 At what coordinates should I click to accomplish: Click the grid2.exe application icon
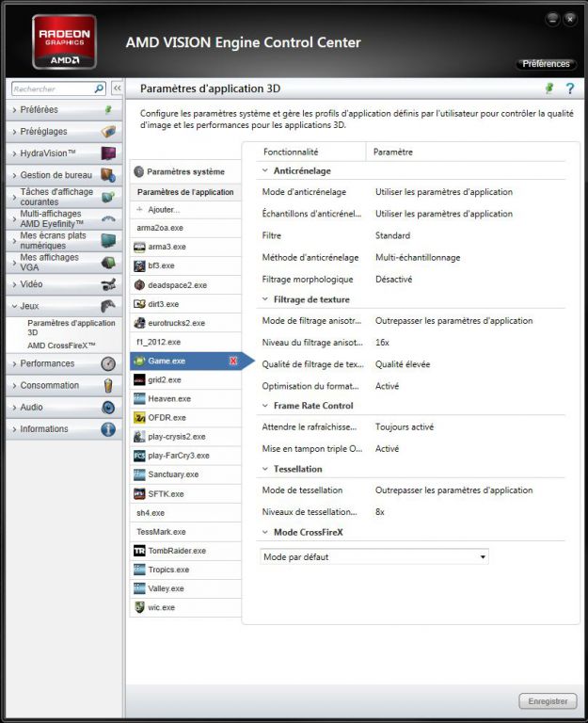point(139,380)
